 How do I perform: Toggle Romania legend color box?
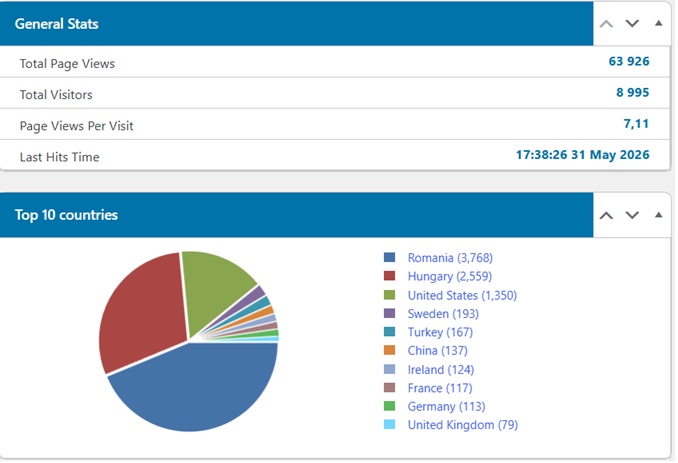click(x=391, y=259)
